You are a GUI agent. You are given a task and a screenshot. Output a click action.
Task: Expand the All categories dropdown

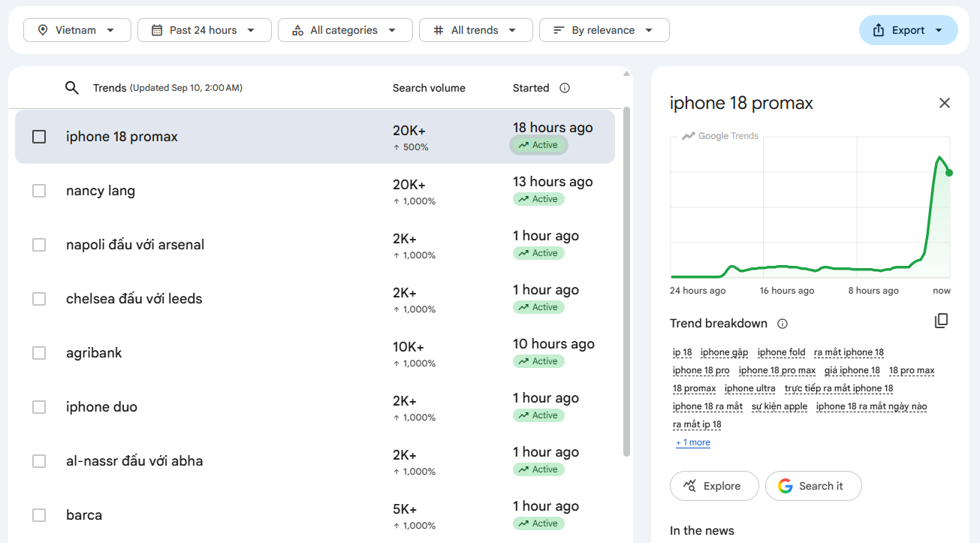point(345,30)
